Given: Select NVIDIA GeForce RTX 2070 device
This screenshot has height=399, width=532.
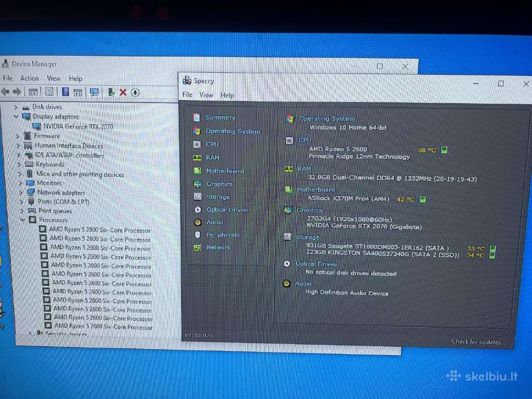Looking at the screenshot, I should (78, 126).
